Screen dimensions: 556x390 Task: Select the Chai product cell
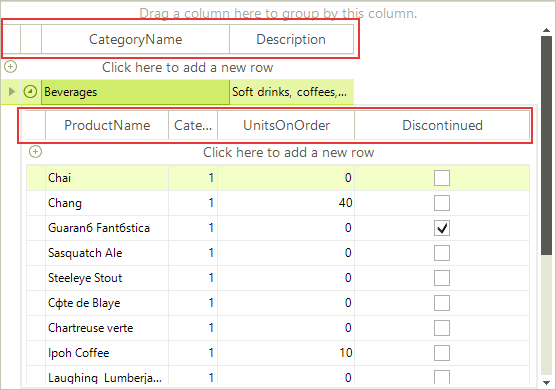click(x=107, y=178)
